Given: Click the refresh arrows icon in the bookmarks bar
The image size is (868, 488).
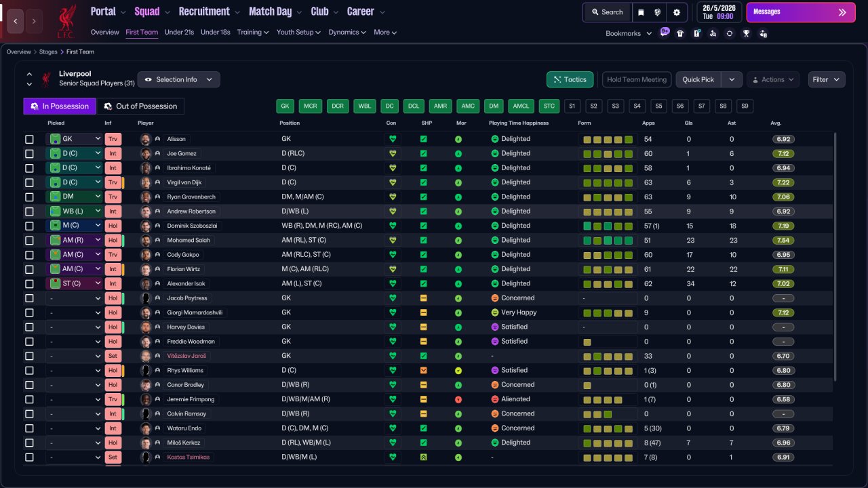Looking at the screenshot, I should [x=730, y=33].
